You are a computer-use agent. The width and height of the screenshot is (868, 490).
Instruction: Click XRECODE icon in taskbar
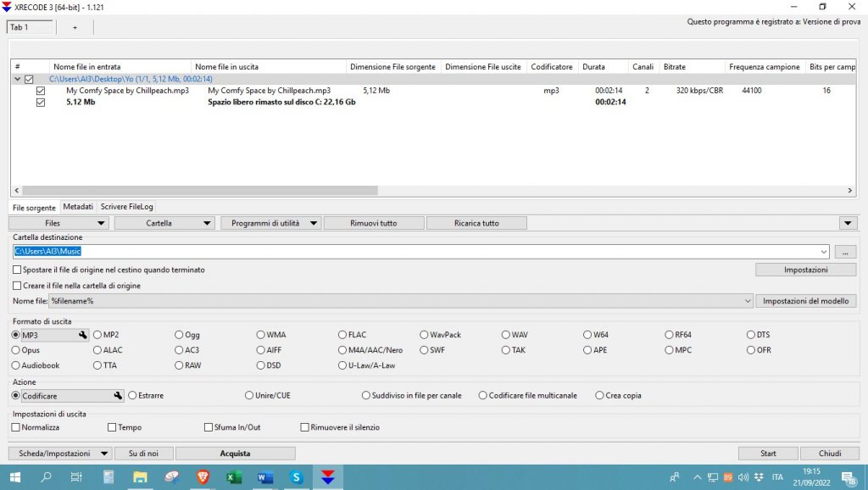(x=327, y=477)
